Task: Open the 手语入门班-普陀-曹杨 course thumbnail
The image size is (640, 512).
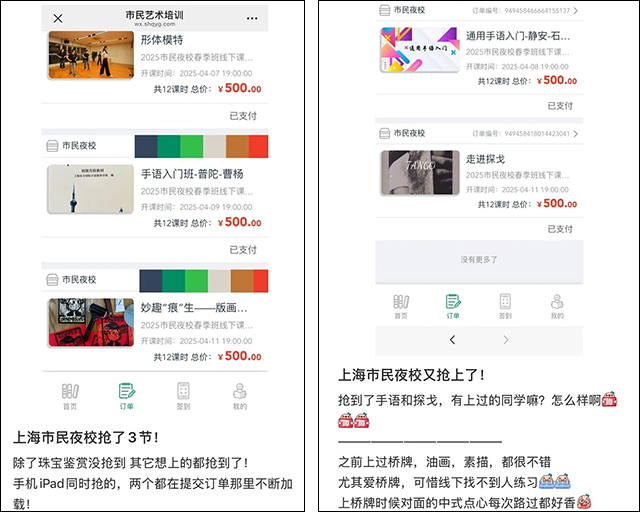Action: tap(91, 189)
